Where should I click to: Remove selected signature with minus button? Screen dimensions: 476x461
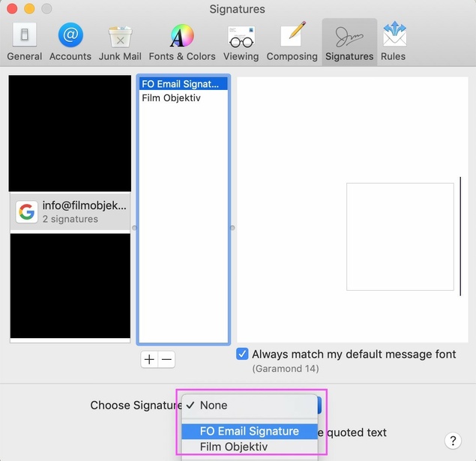167,360
